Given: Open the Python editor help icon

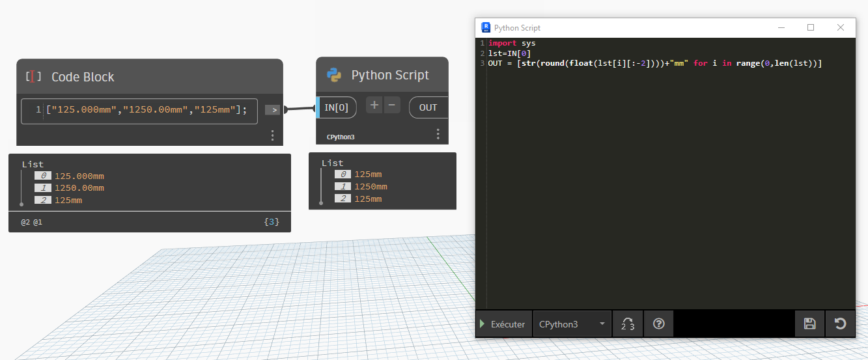Looking at the screenshot, I should 658,324.
